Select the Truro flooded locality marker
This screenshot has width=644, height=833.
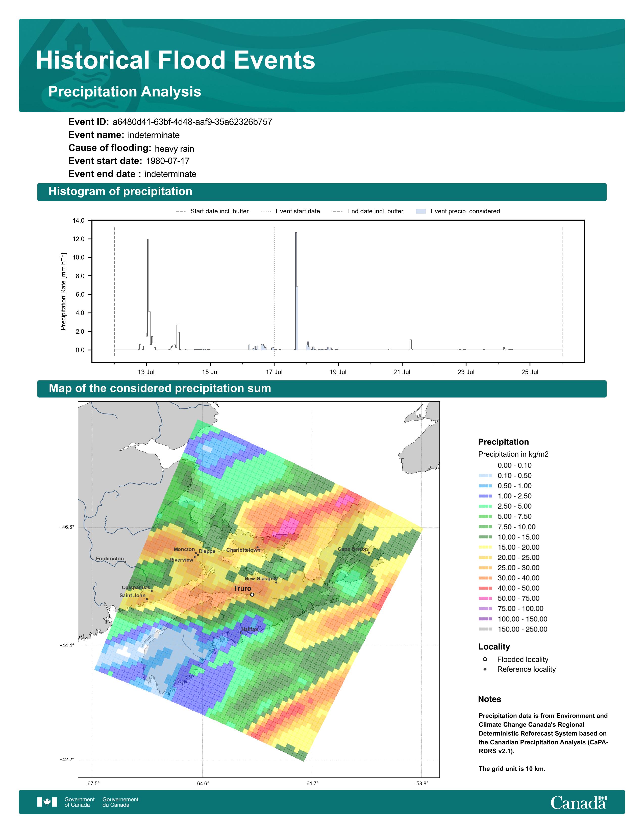(252, 594)
